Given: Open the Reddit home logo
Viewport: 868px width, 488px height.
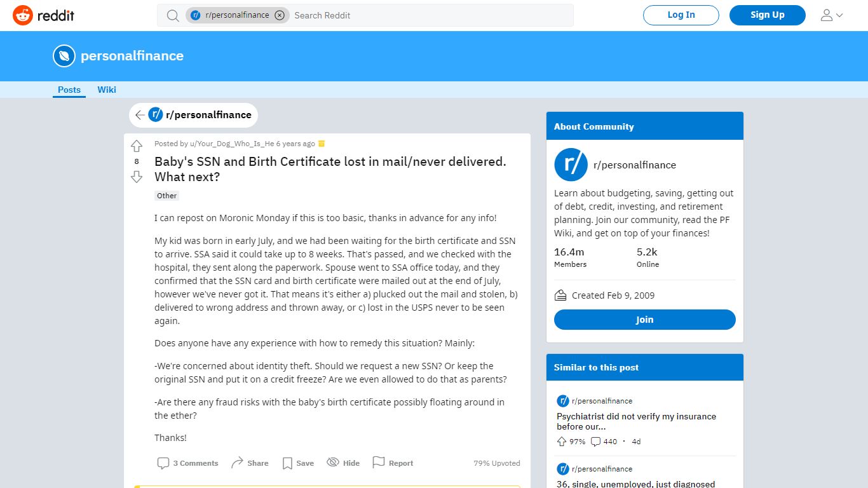Looking at the screenshot, I should coord(43,15).
